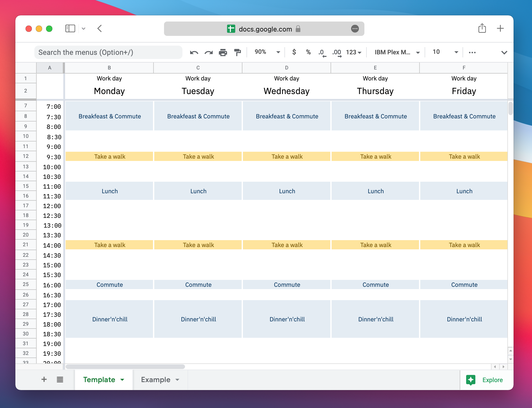Click the Print icon
Viewport: 532px width, 408px height.
pyautogui.click(x=223, y=53)
